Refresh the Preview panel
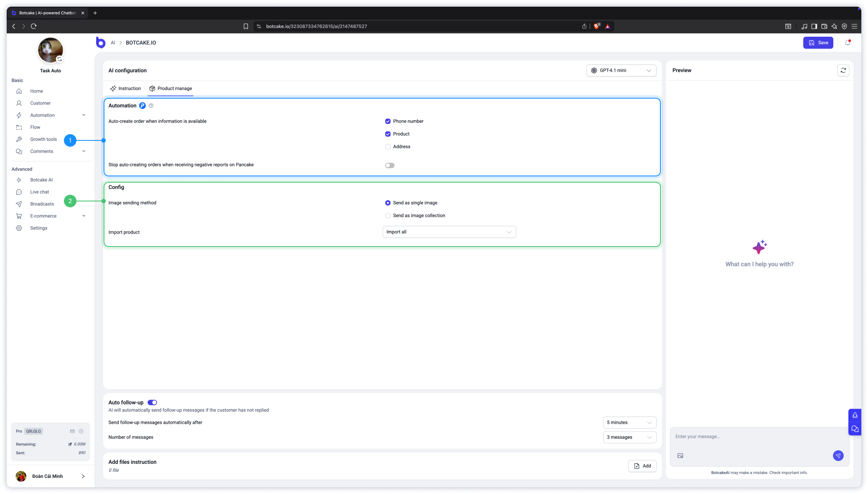Viewport: 868px width, 494px height. pyautogui.click(x=843, y=70)
